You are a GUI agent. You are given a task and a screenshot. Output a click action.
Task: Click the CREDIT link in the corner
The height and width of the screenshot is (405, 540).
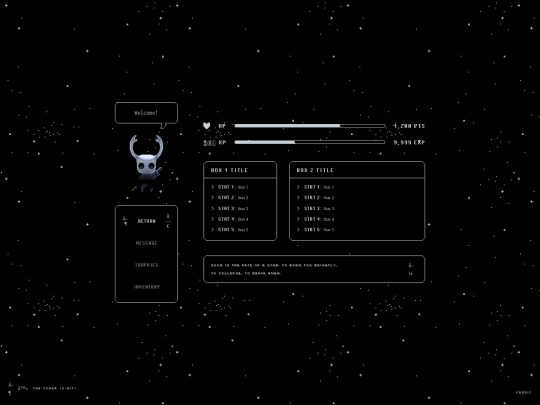523,393
